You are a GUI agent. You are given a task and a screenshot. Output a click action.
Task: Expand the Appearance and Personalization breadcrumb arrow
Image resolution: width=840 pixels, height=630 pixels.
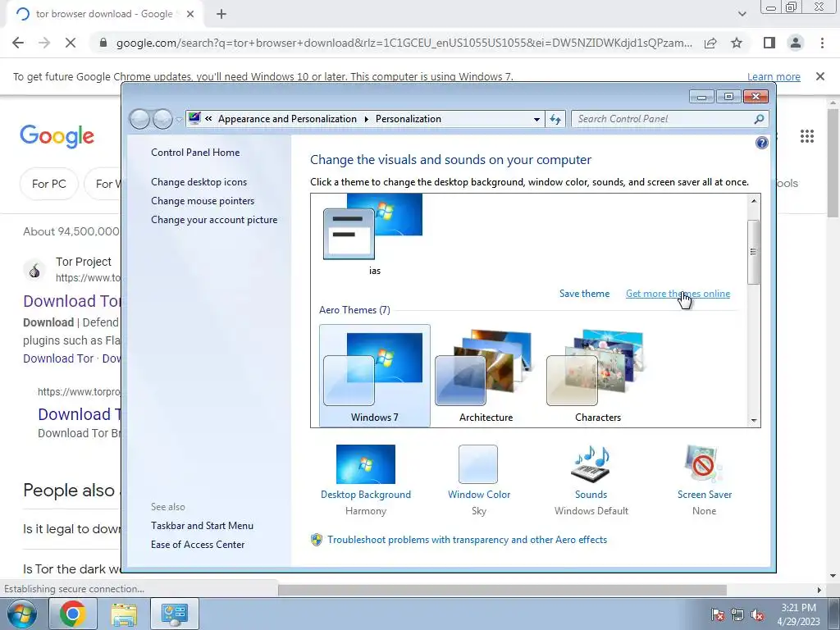pos(367,119)
